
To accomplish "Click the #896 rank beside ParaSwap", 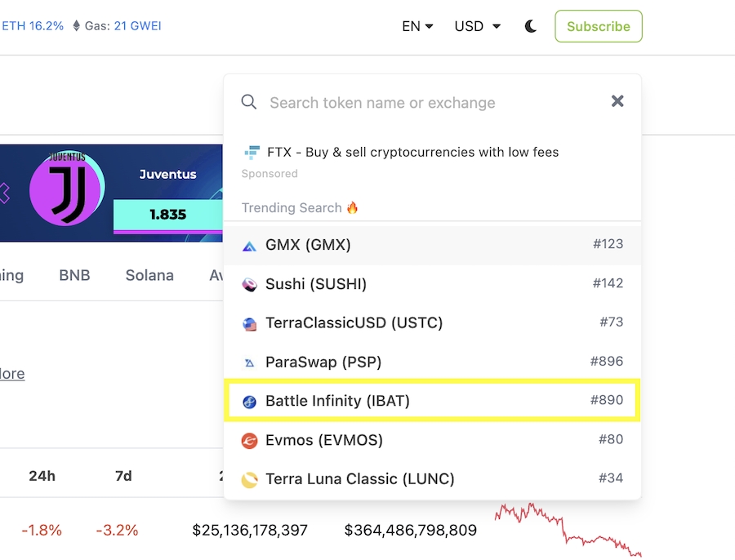I will coord(607,361).
